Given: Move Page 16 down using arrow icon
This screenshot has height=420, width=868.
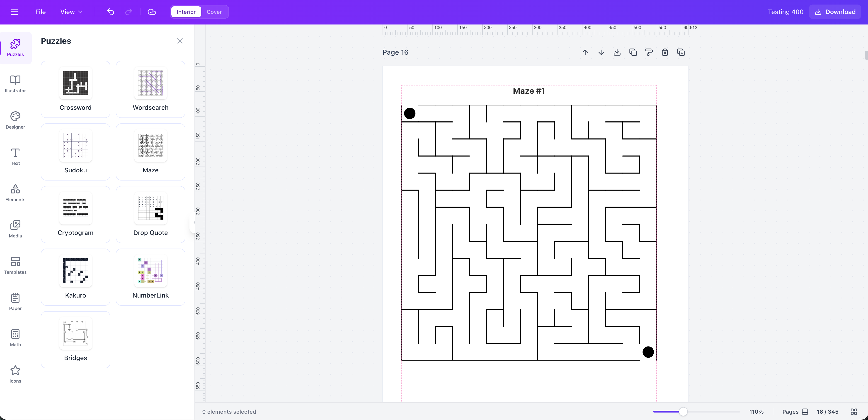Looking at the screenshot, I should (x=601, y=52).
